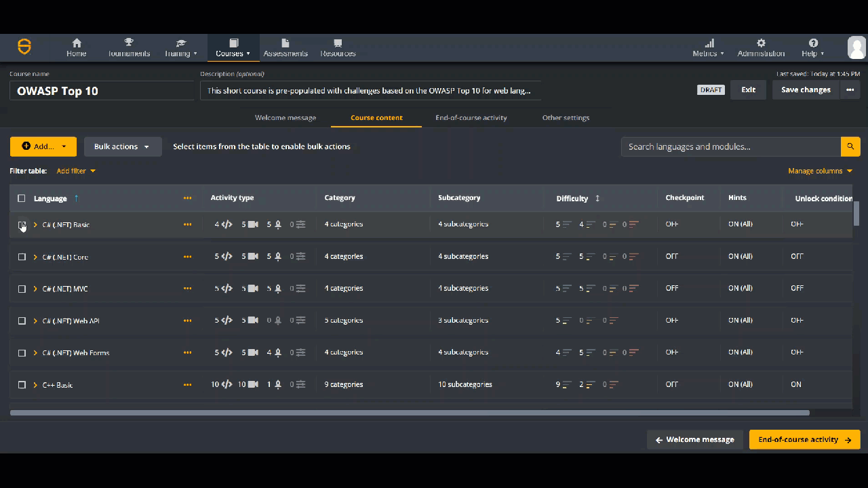The height and width of the screenshot is (488, 868).
Task: Switch to the End-of-course activity tab
Action: [x=471, y=117]
